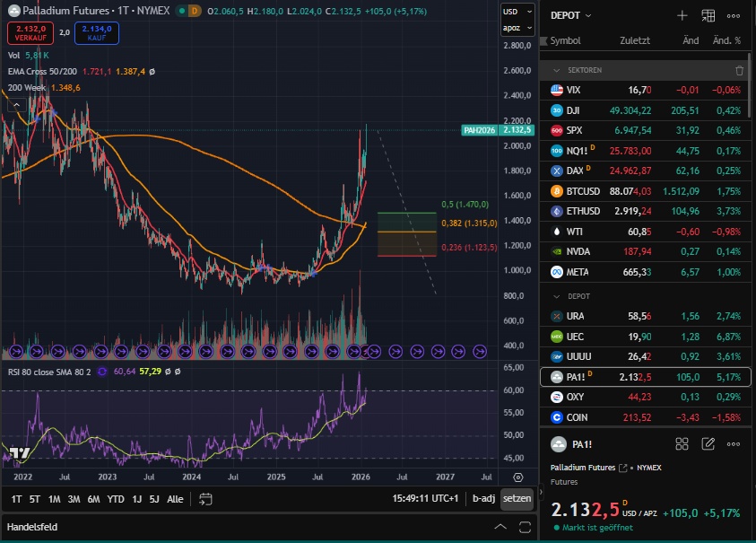Screen dimensions: 756x543
Task: Toggle the b-adj contract adjustment
Action: click(x=483, y=498)
